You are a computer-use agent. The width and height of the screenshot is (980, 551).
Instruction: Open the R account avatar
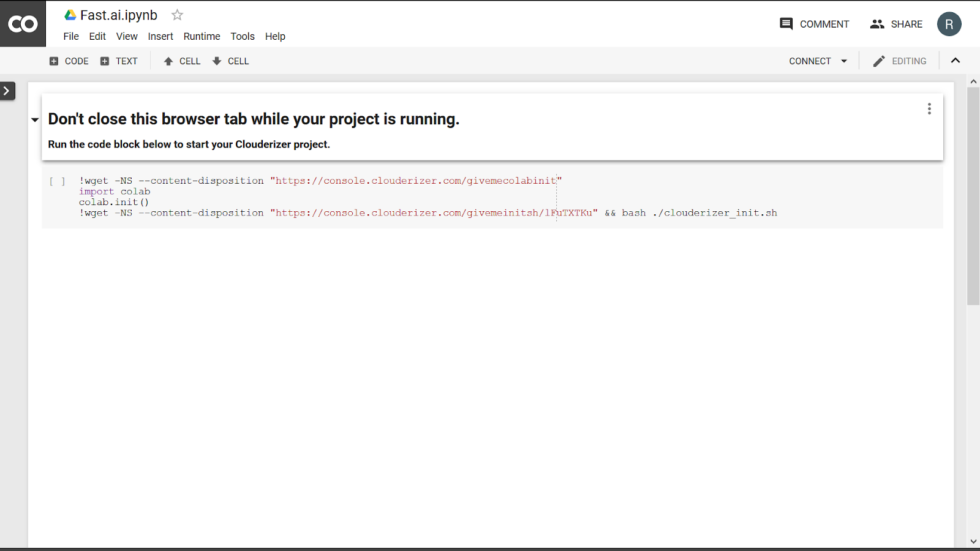click(x=949, y=24)
